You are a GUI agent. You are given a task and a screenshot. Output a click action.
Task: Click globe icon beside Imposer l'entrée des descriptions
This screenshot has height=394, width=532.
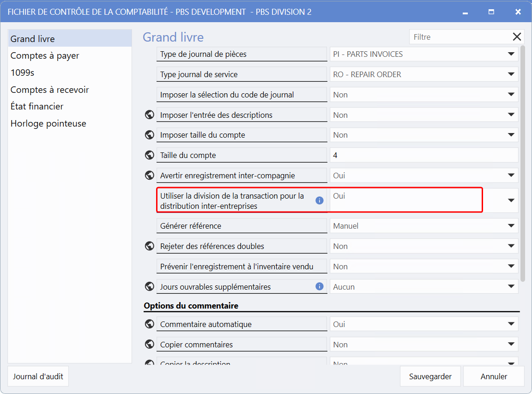pos(149,115)
